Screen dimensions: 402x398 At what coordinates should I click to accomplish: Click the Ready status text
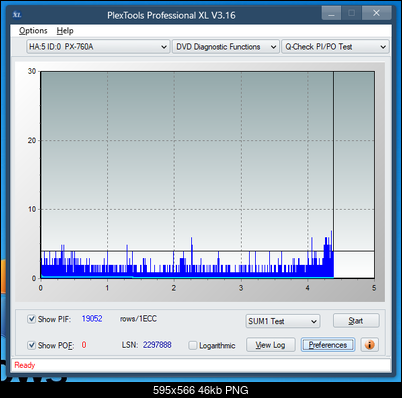25,365
